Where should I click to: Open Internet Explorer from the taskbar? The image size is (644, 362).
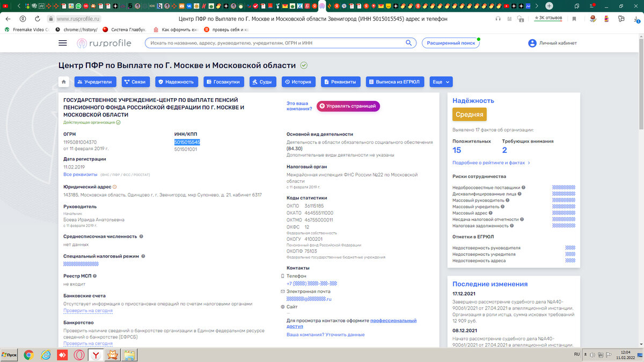tap(45, 354)
